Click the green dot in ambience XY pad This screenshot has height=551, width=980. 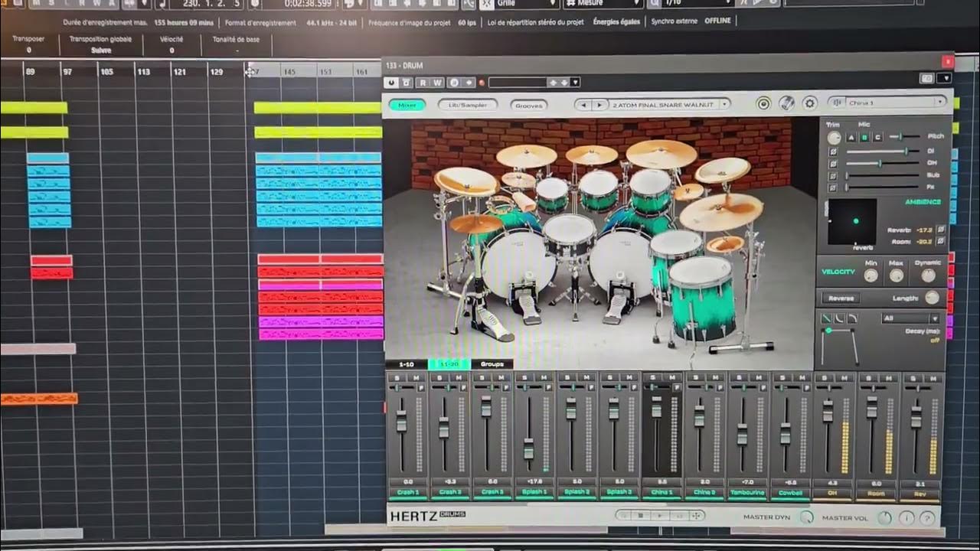tap(856, 221)
